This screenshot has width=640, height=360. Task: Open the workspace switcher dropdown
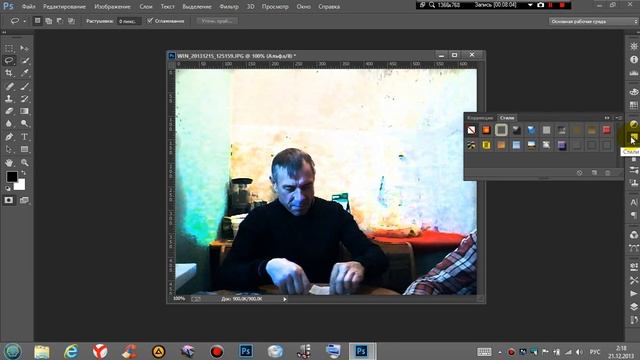[593, 21]
